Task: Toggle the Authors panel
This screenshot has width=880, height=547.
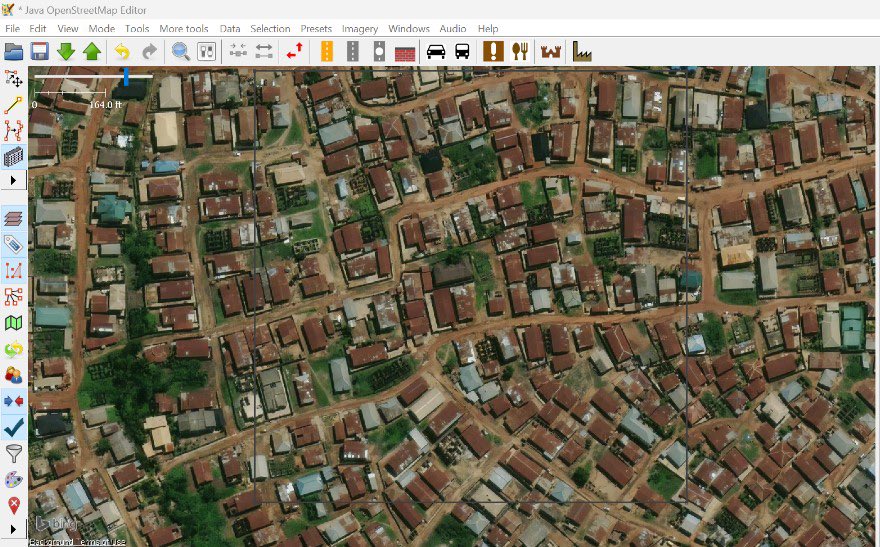Action: pos(13,375)
